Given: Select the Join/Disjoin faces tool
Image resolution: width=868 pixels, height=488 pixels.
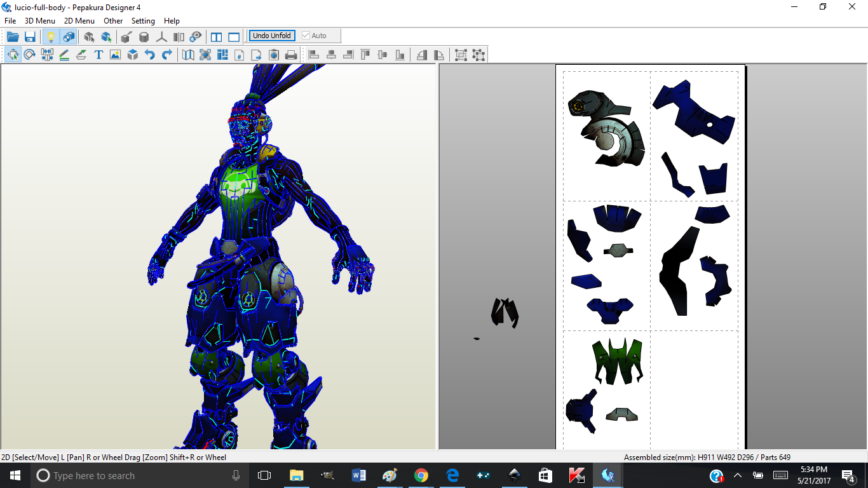Looking at the screenshot, I should 47,55.
